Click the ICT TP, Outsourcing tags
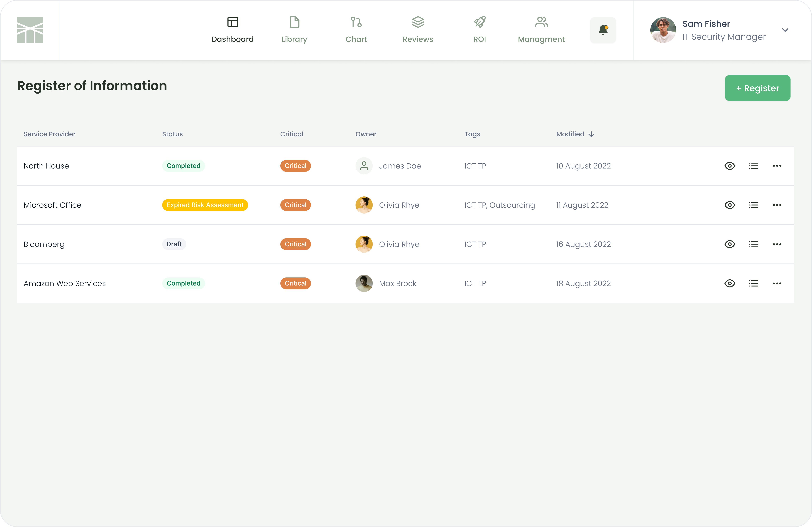 click(x=499, y=205)
